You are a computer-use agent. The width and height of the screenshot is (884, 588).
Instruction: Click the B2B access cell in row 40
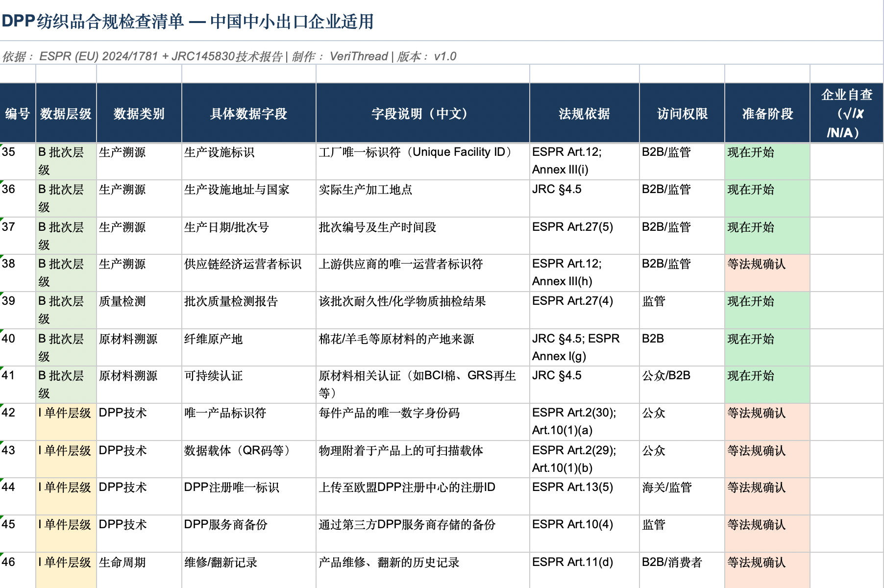[682, 347]
